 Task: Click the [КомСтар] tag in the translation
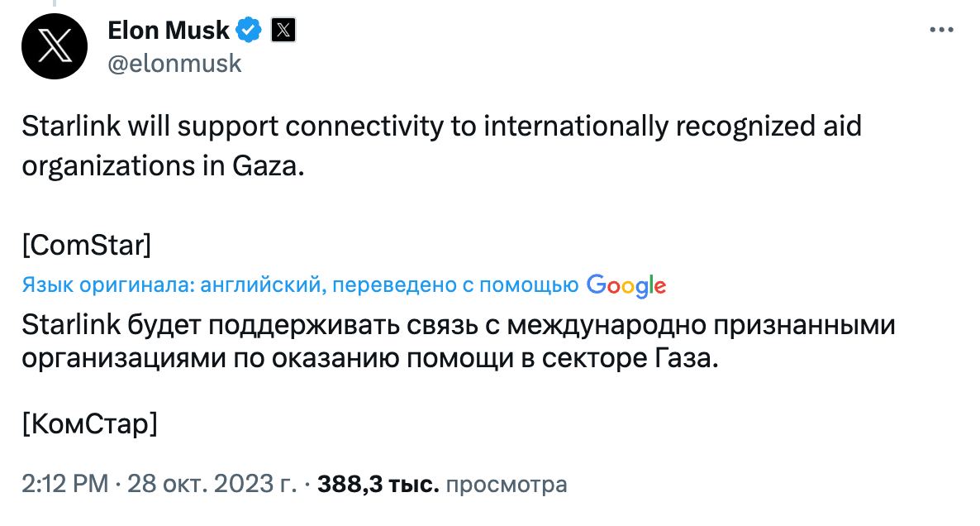point(90,424)
